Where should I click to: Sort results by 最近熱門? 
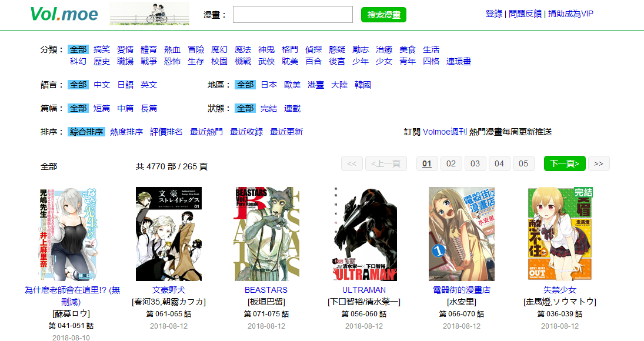(206, 132)
